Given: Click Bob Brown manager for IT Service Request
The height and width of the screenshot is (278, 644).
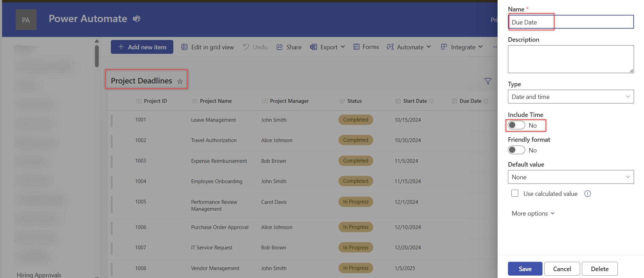Looking at the screenshot, I should coord(273,248).
